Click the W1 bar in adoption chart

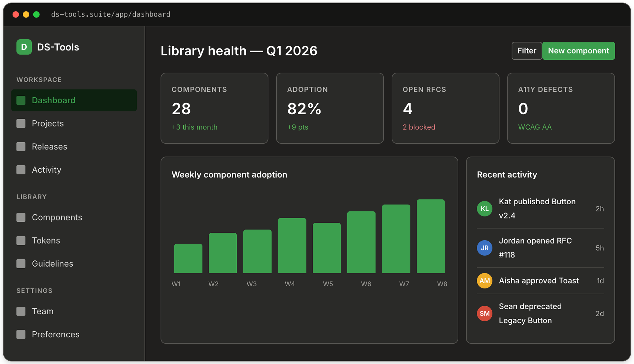[x=188, y=258]
